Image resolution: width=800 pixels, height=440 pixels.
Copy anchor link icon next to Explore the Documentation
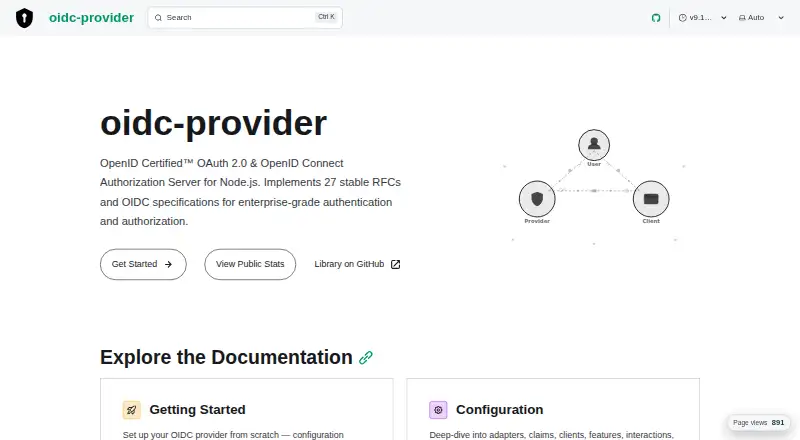[366, 358]
